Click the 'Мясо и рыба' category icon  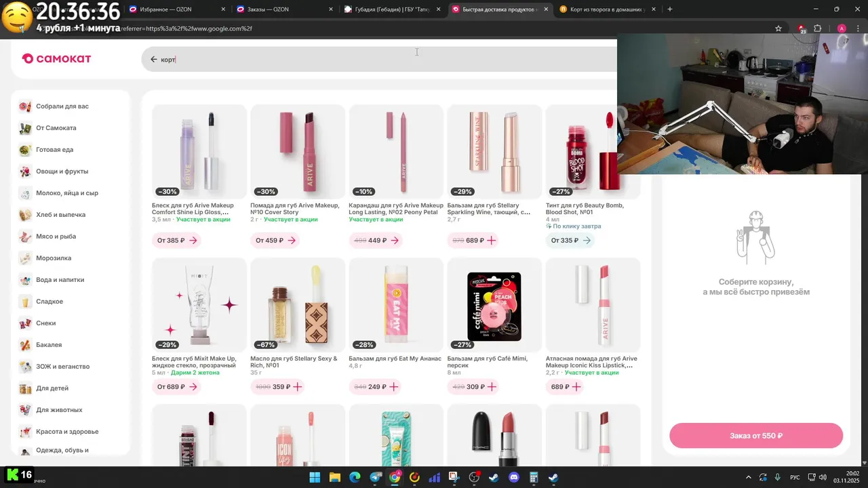pyautogui.click(x=25, y=237)
